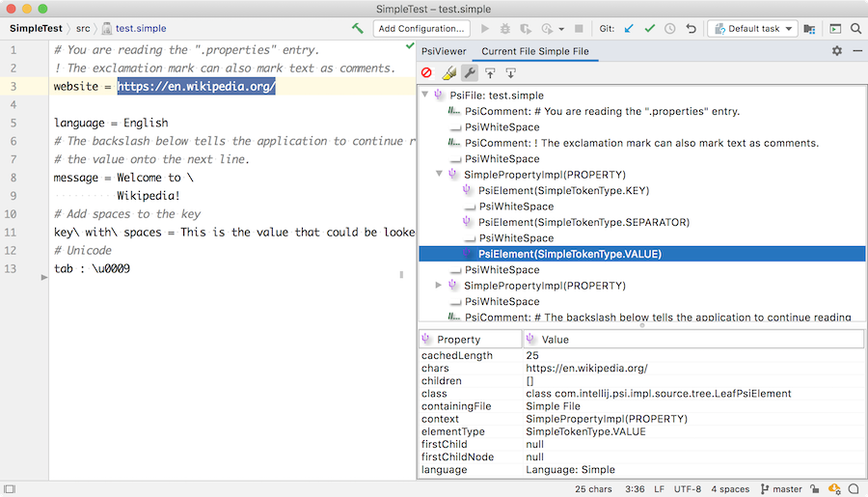Collapse the expanded SimplePropertyImpl(PROPERTY) node

coord(440,175)
